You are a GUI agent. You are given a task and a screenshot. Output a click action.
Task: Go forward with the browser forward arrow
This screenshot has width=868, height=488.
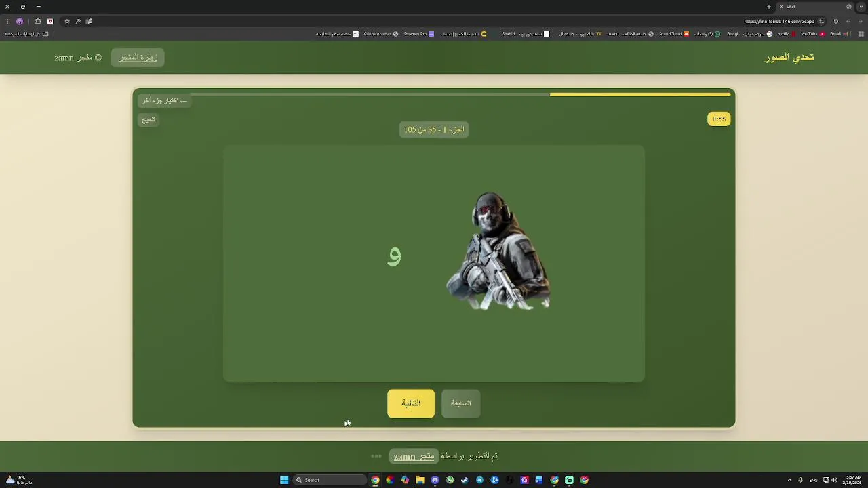point(848,21)
